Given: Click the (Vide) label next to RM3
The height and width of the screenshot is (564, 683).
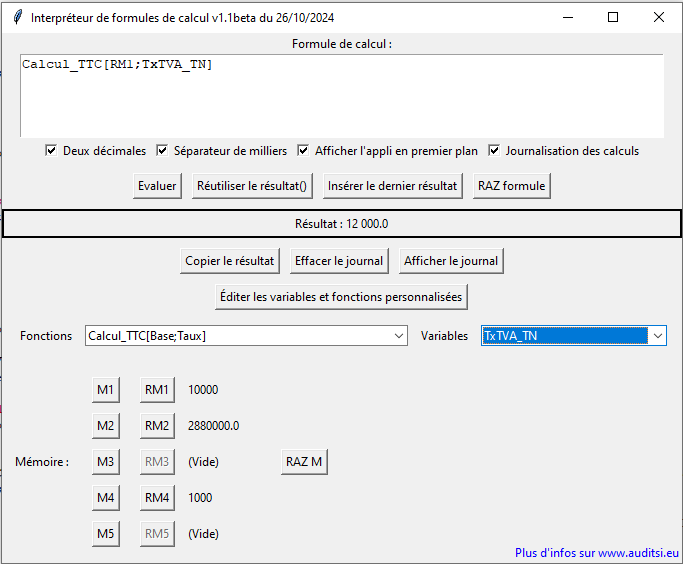Looking at the screenshot, I should pyautogui.click(x=203, y=462).
